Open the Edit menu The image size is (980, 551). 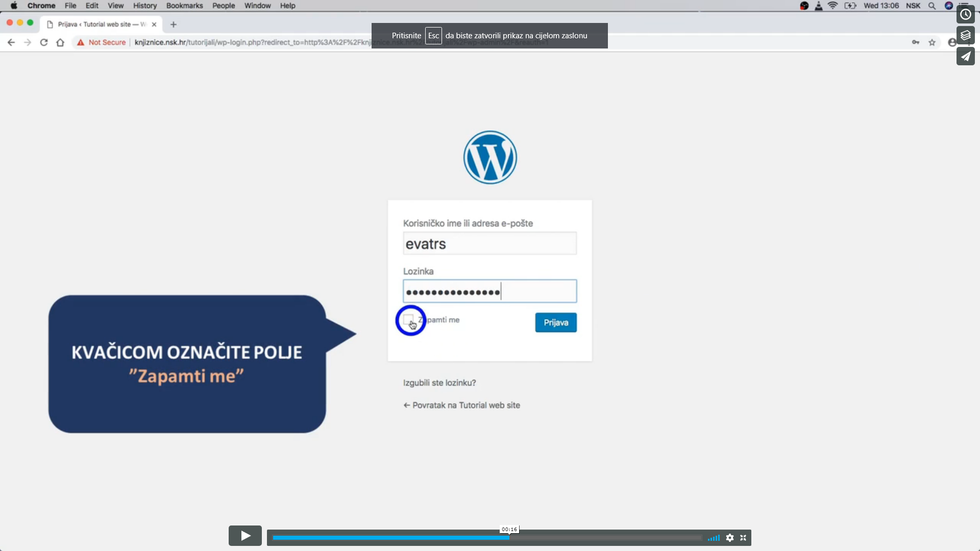point(92,6)
